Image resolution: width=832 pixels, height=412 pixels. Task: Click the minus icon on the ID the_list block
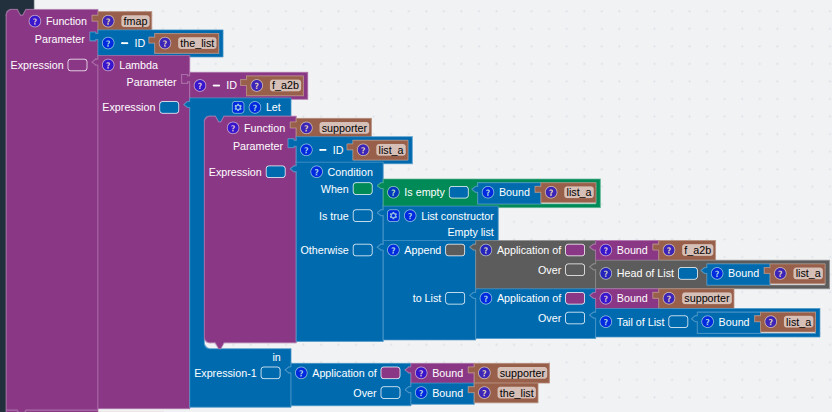tap(124, 43)
